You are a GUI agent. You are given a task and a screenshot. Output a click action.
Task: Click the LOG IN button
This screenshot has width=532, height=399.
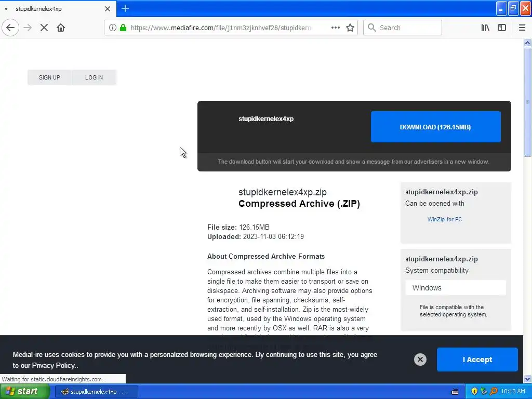94,77
